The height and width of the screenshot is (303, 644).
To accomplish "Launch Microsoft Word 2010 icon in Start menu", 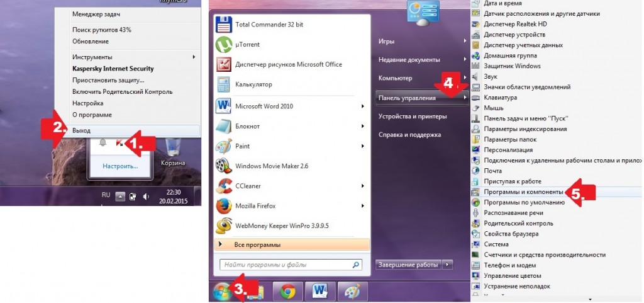I will (x=224, y=106).
